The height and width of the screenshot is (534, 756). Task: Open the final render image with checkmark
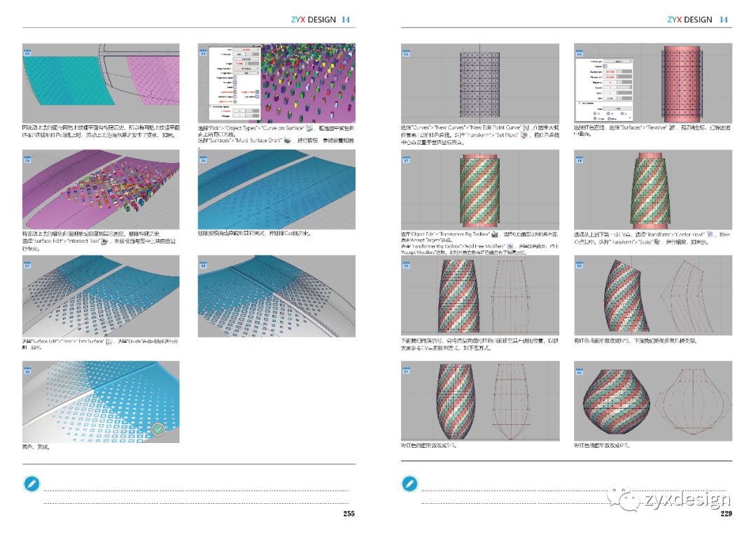pyautogui.click(x=101, y=402)
